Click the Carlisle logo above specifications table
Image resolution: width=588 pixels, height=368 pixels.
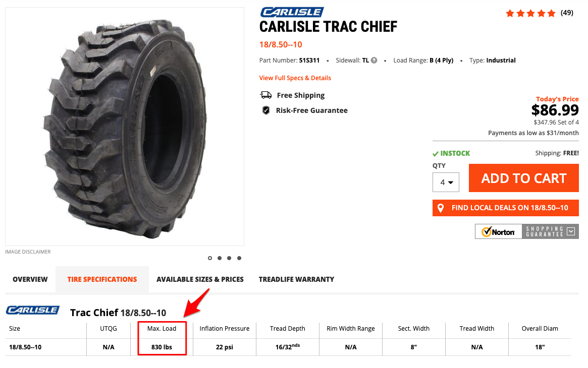coord(32,310)
